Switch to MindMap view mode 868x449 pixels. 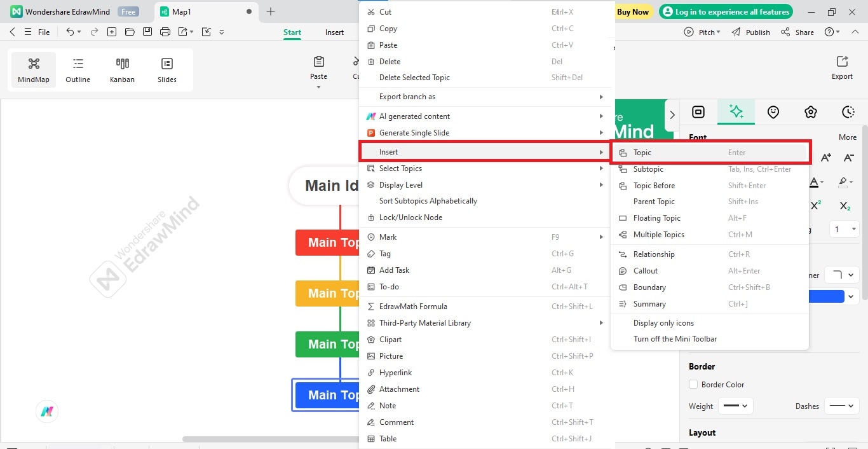coord(34,70)
